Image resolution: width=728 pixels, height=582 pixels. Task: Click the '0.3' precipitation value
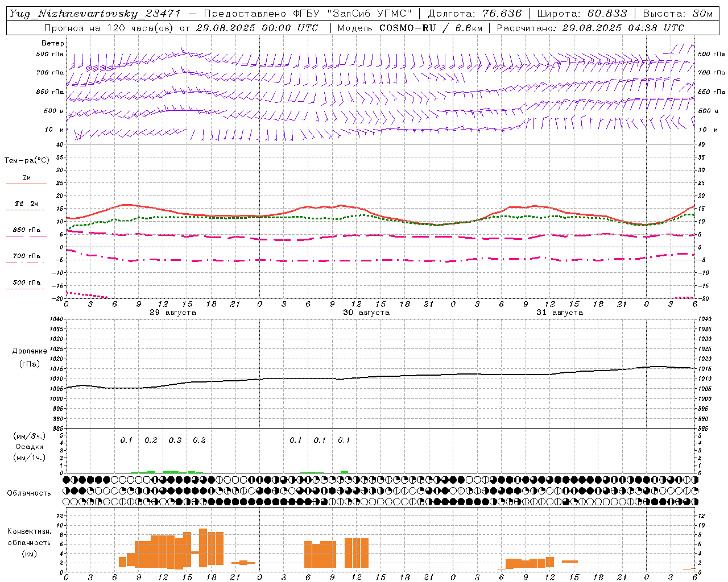(x=175, y=440)
